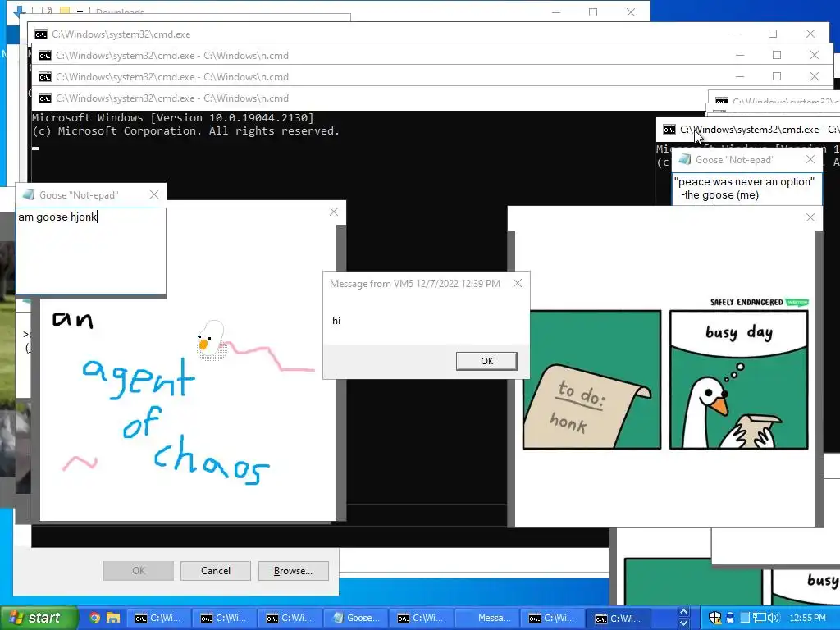This screenshot has height=630, width=840.
Task: Click the 'to do: honk' comic panel
Action: click(x=591, y=380)
